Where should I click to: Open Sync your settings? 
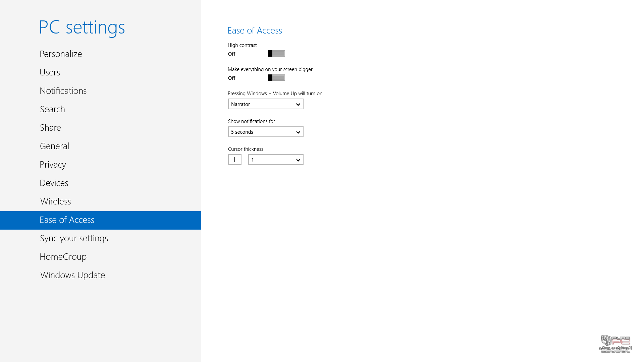[74, 238]
